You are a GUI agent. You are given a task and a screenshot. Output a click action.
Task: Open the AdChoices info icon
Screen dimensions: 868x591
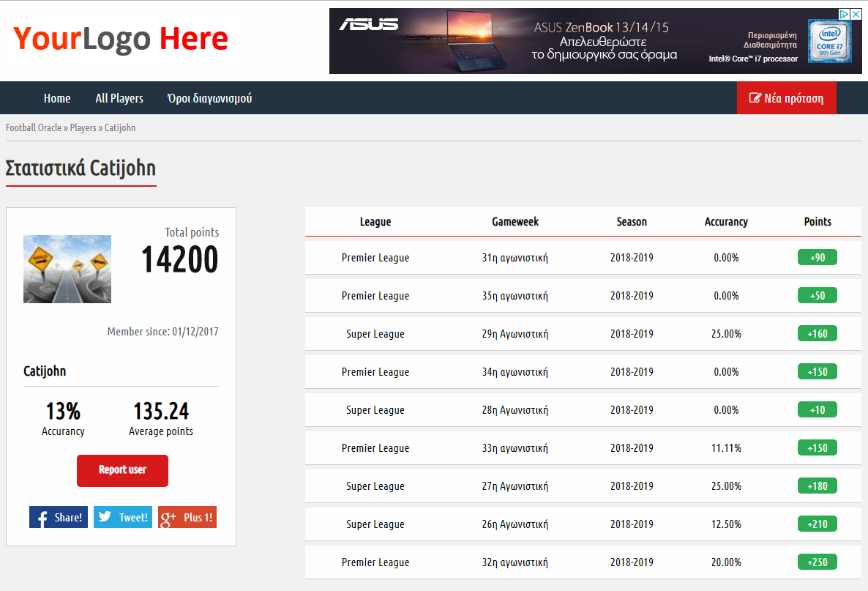tap(843, 15)
